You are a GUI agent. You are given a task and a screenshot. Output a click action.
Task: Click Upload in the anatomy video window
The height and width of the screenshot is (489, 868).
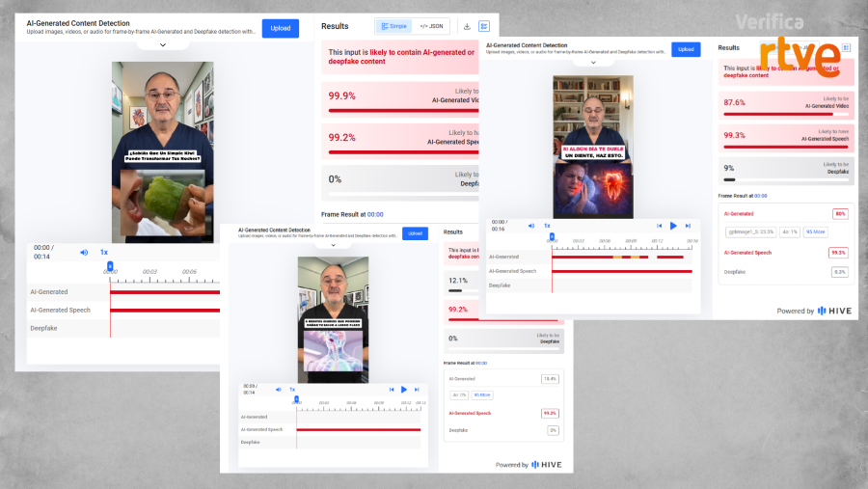[x=415, y=233]
